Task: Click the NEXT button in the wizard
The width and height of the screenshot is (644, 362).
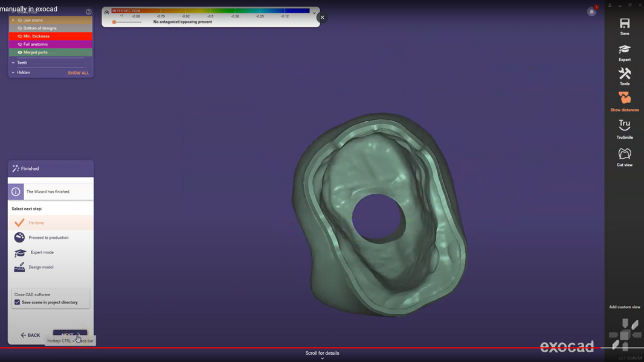Action: click(x=69, y=334)
